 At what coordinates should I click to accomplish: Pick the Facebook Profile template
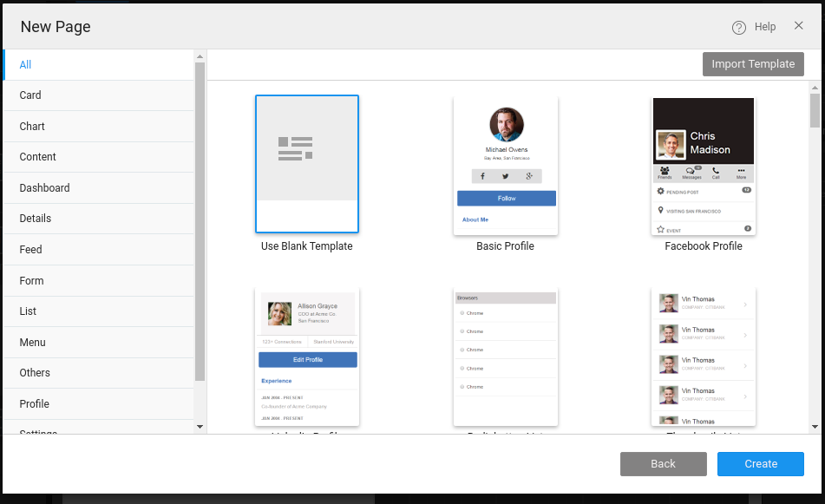(x=704, y=166)
